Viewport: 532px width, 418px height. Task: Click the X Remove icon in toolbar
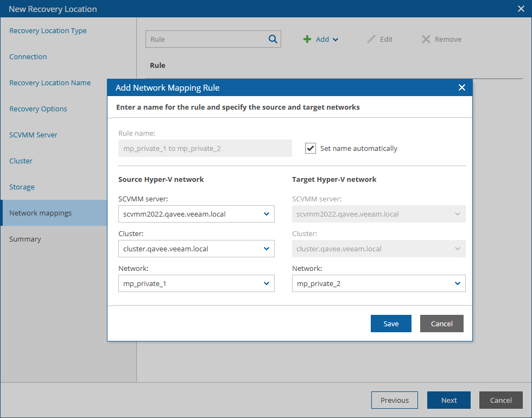[x=426, y=39]
